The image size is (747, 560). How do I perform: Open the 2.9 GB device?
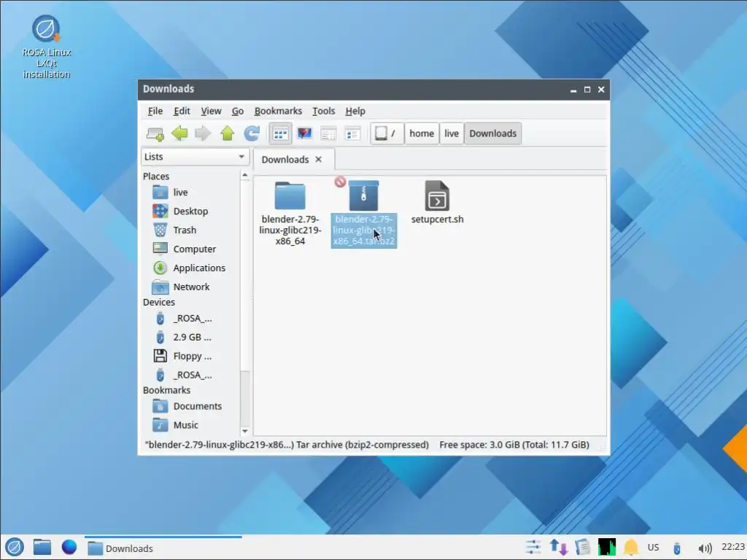click(190, 337)
